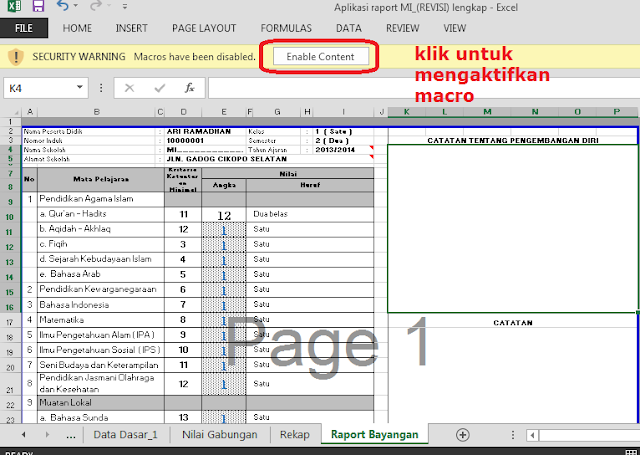Select the a. Bahasa Sunda cell
Image resolution: width=640 pixels, height=455 pixels.
click(101, 418)
